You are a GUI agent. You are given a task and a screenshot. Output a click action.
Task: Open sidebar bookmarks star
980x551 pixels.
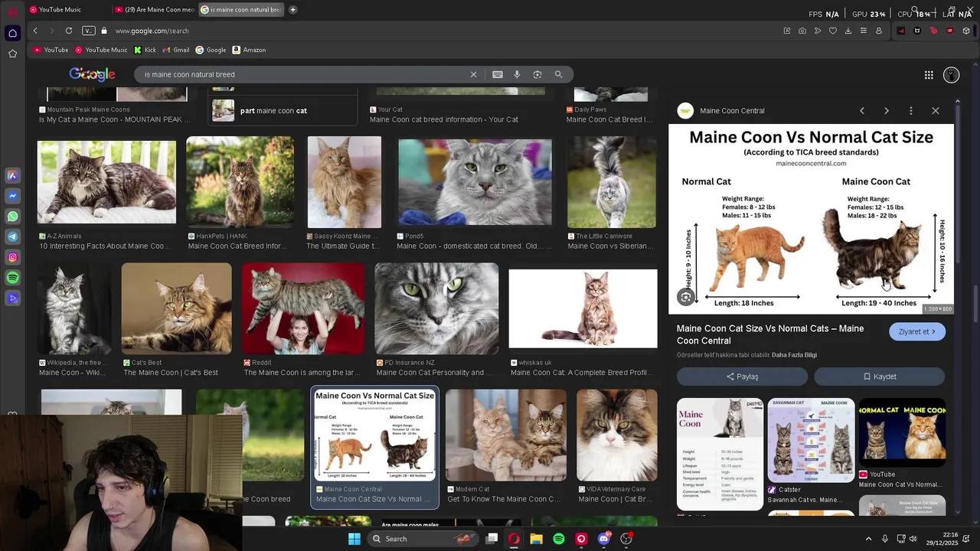tap(12, 54)
